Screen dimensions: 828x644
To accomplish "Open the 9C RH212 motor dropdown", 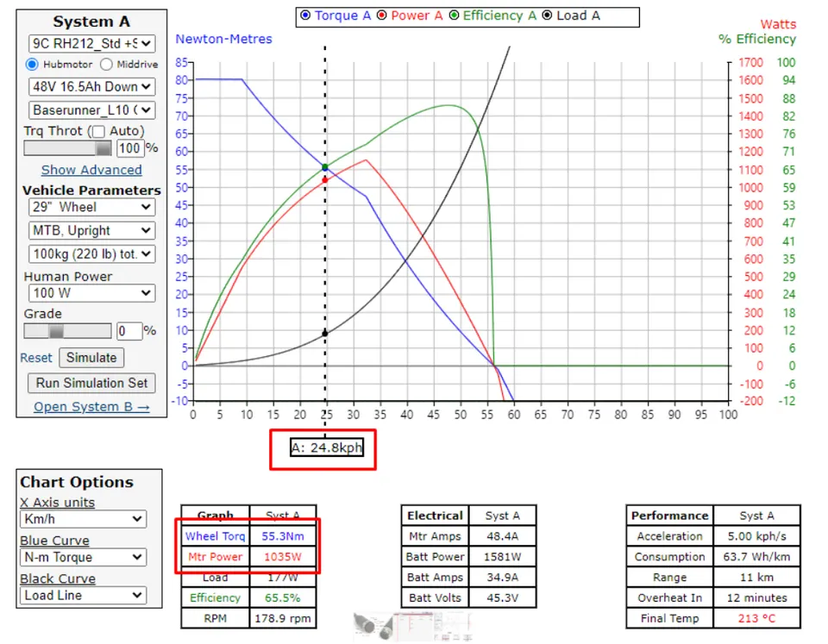I will [x=92, y=43].
